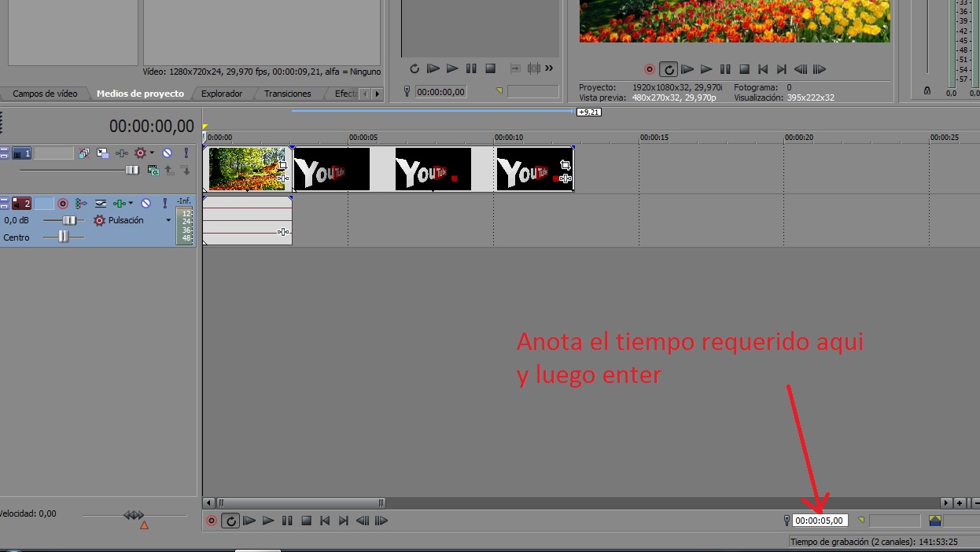Screen dimensions: 980x552
Task: Click the microphone icon beside the timeline time field
Action: click(x=786, y=521)
